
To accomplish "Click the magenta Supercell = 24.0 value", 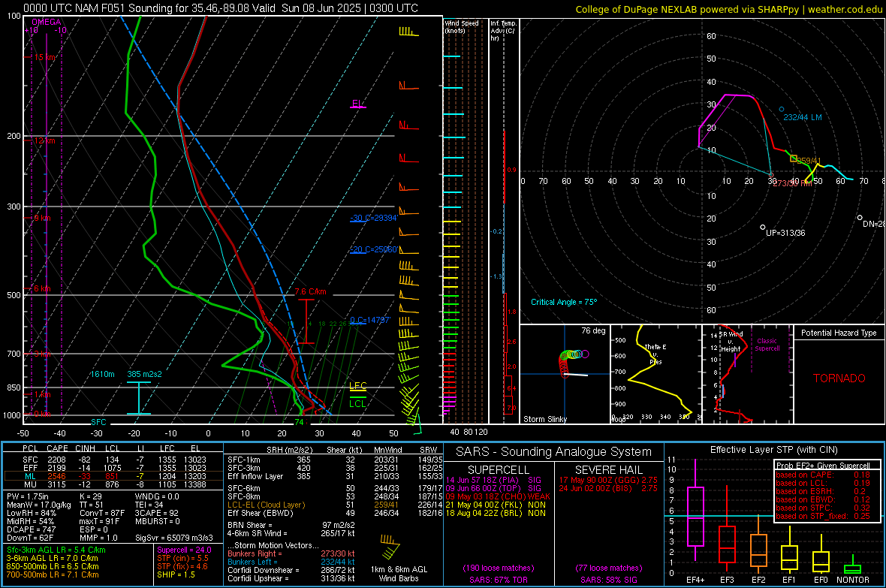I will [x=184, y=550].
